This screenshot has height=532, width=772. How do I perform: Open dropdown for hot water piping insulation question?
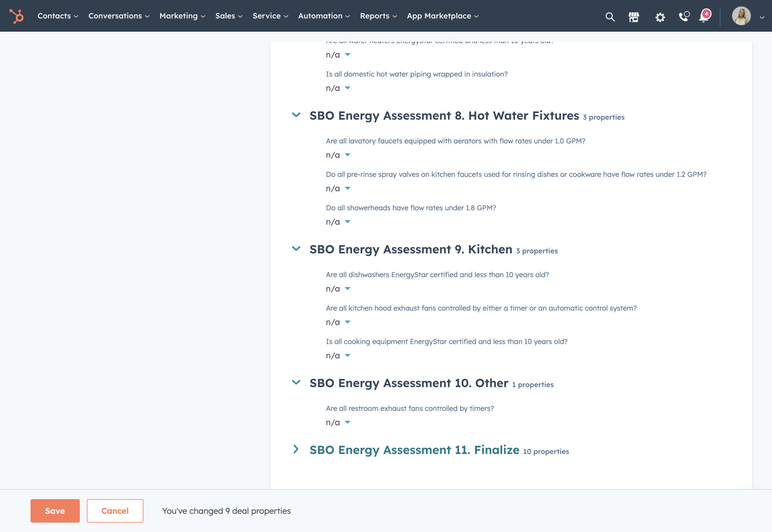pos(338,88)
